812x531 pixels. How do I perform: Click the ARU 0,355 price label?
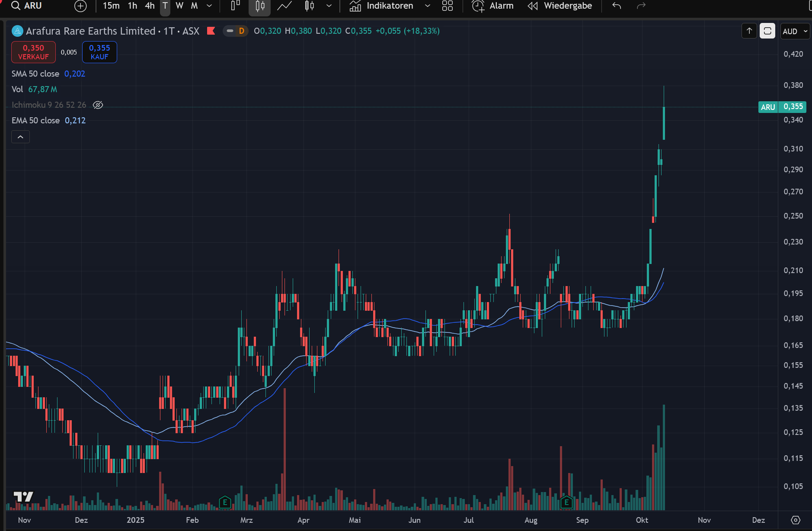coord(782,107)
